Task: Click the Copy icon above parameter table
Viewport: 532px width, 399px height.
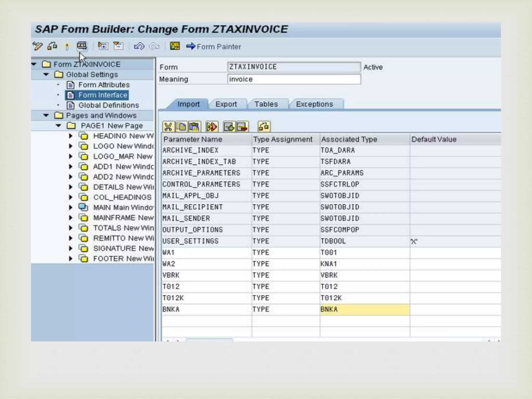Action: 181,127
